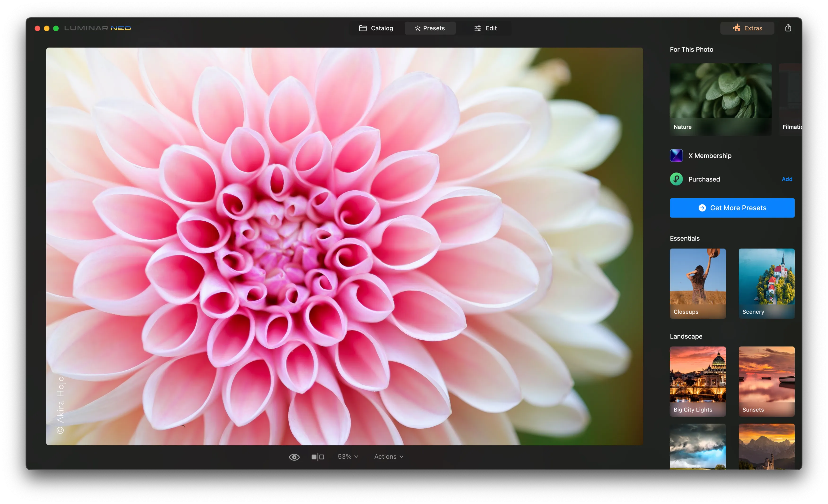Click the Add link next to Purchased
Image resolution: width=828 pixels, height=504 pixels.
click(787, 179)
